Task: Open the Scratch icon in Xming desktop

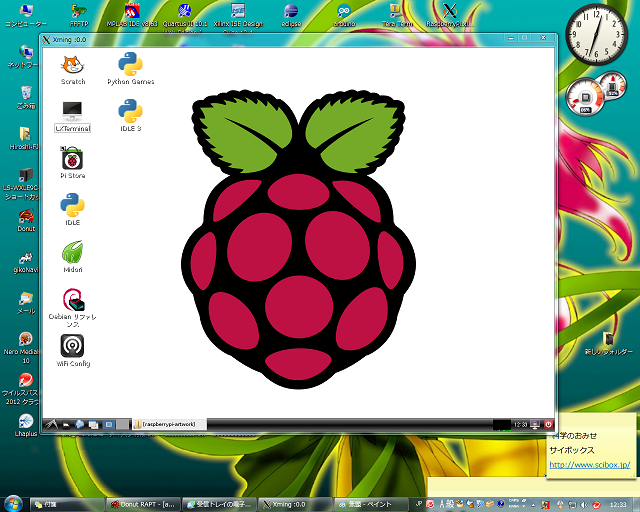Action: (73, 69)
